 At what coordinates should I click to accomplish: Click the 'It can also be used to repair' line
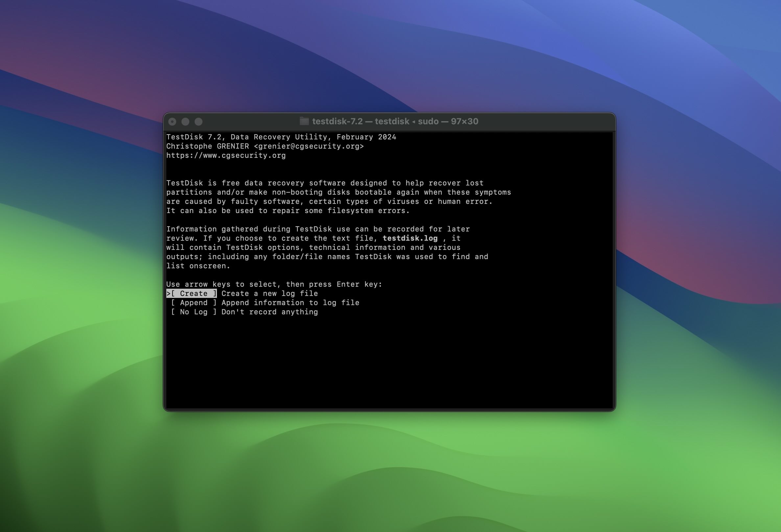click(288, 211)
